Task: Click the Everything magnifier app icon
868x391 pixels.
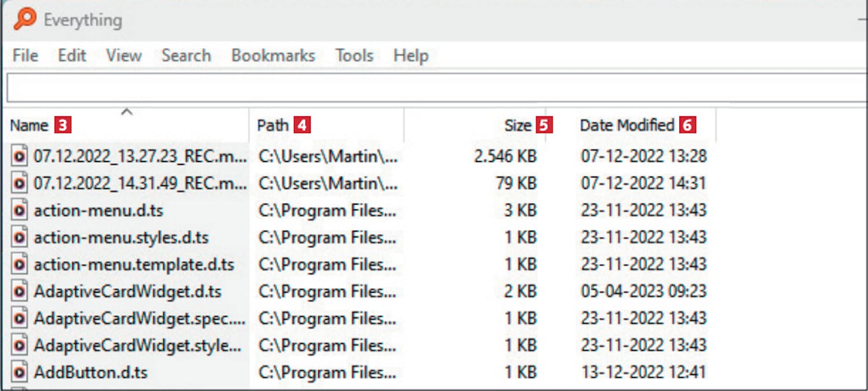Action: pyautogui.click(x=25, y=19)
